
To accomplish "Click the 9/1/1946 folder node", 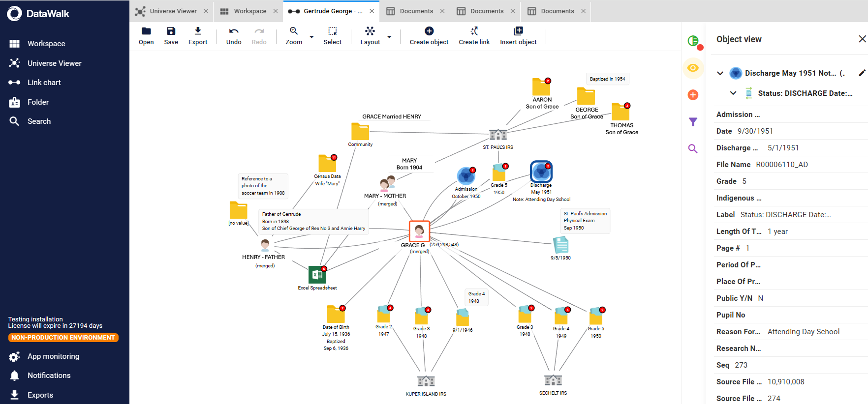I will tap(462, 317).
